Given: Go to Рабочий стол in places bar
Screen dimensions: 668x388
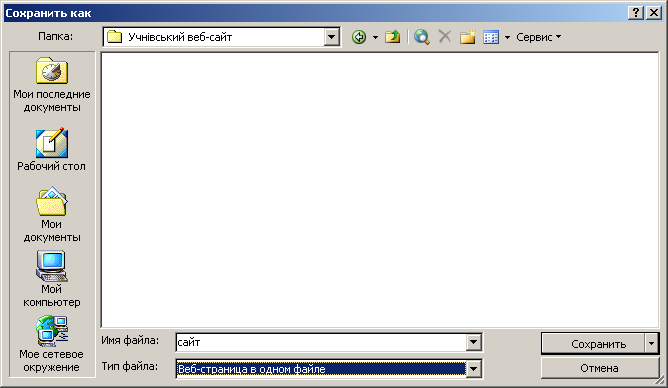Looking at the screenshot, I should pyautogui.click(x=52, y=150).
